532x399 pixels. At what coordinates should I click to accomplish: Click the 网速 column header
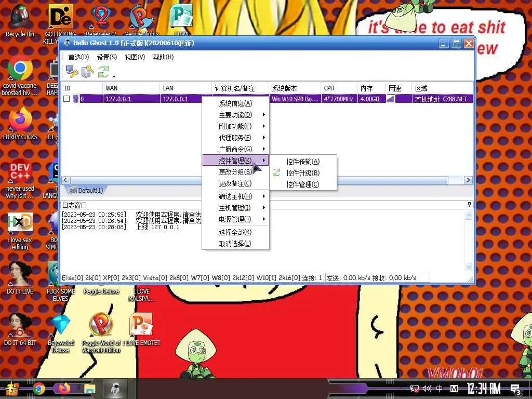click(x=398, y=88)
